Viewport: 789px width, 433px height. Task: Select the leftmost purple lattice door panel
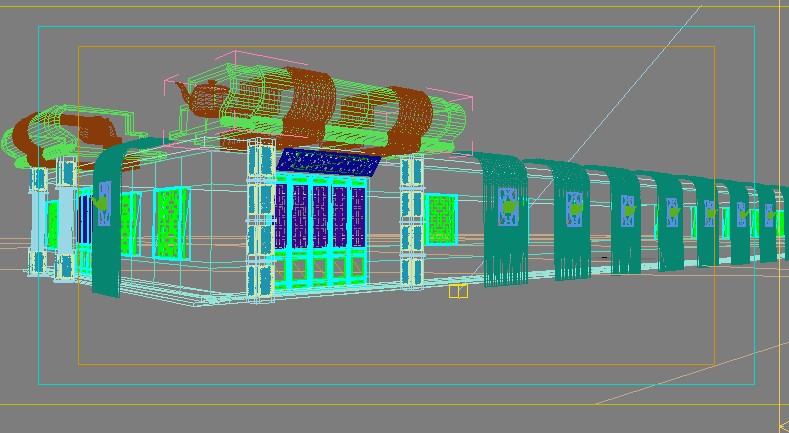[281, 216]
